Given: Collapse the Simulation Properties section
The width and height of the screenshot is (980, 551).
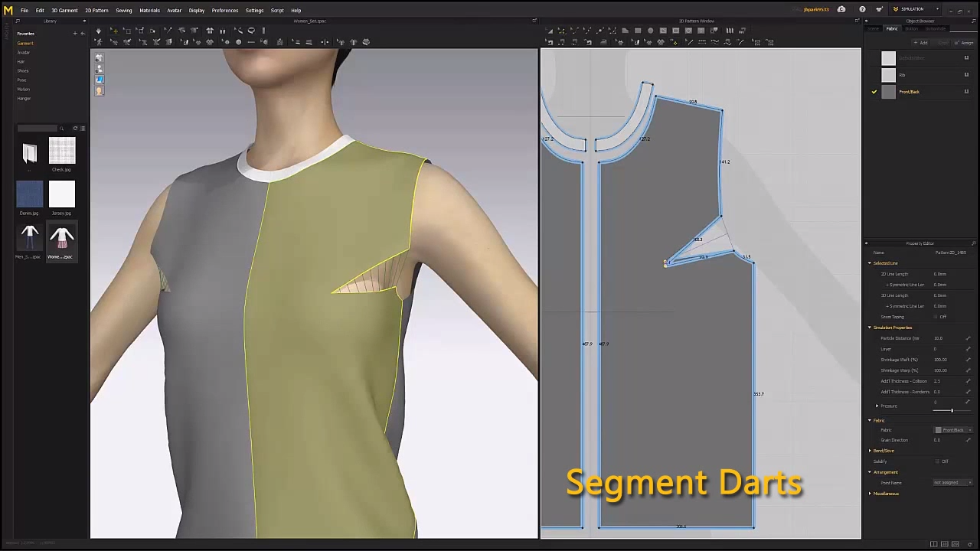Looking at the screenshot, I should click(870, 328).
